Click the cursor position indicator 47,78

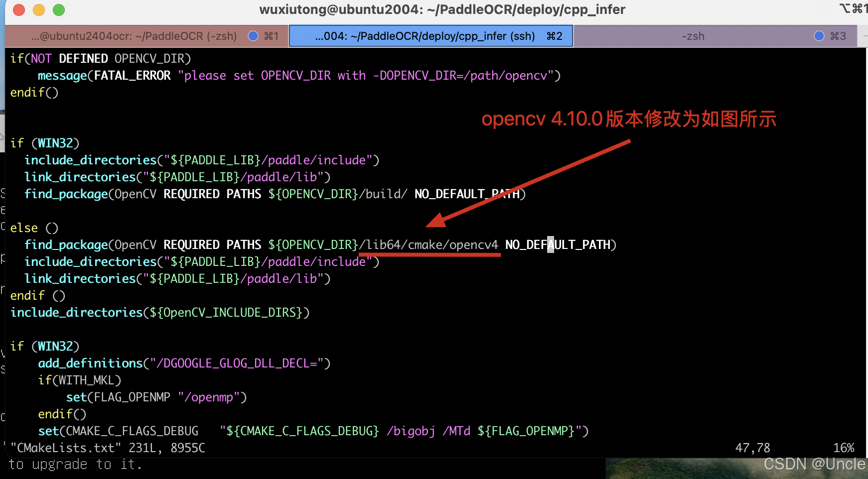(x=752, y=448)
